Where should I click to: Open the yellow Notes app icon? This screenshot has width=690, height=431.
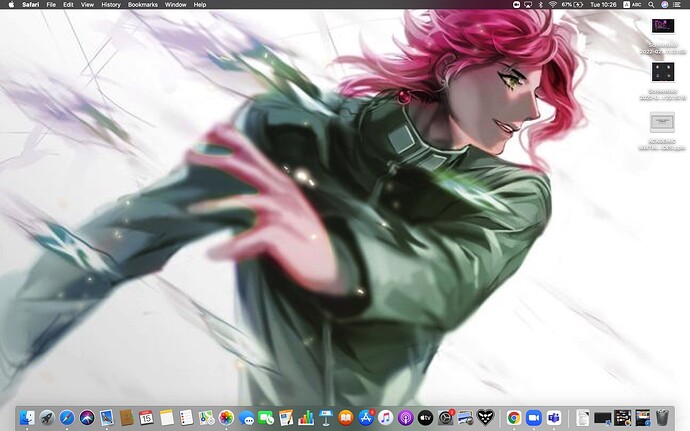166,417
